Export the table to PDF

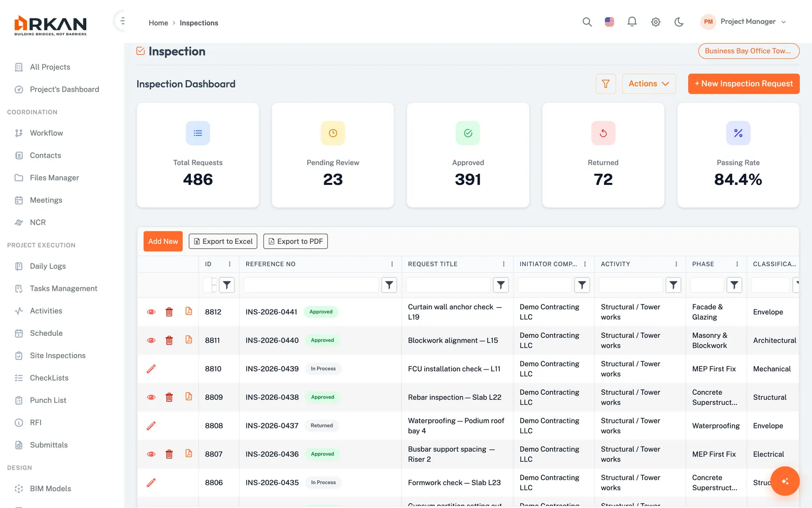(x=295, y=241)
